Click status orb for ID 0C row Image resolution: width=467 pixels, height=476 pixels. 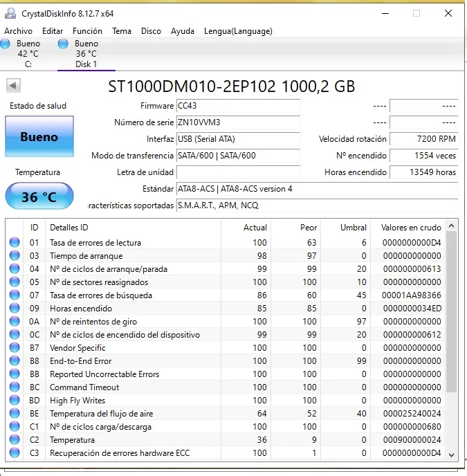[x=15, y=334]
